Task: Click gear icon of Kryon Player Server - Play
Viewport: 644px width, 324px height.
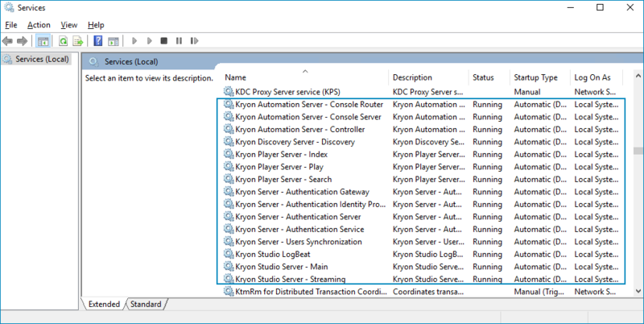Action: 229,166
